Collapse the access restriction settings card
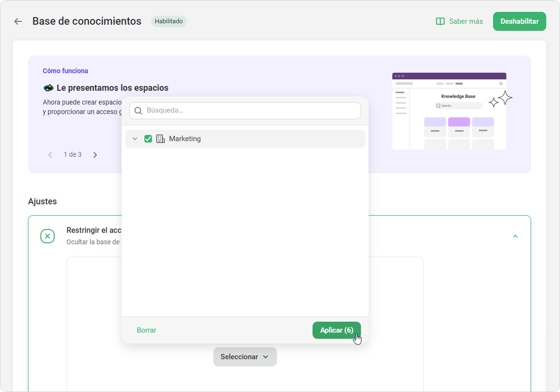The image size is (560, 392). point(515,236)
